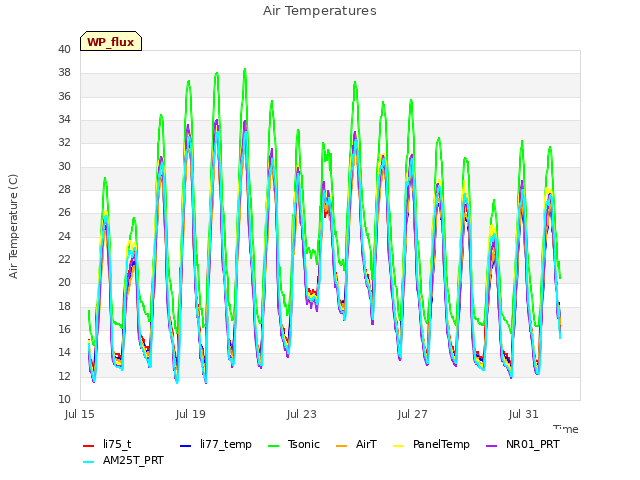The width and height of the screenshot is (640, 480).
Task: Click the 20 y-axis tick label
Action: (x=64, y=282)
